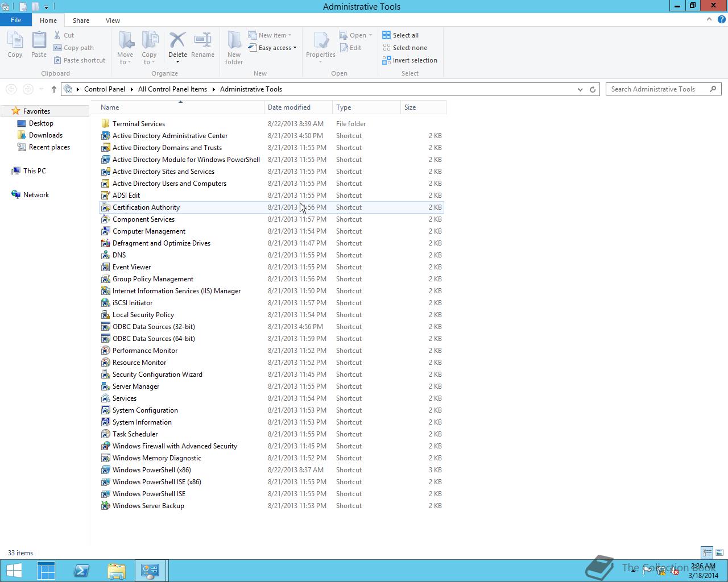Collapse the ribbon with chevron arrow

pos(709,19)
